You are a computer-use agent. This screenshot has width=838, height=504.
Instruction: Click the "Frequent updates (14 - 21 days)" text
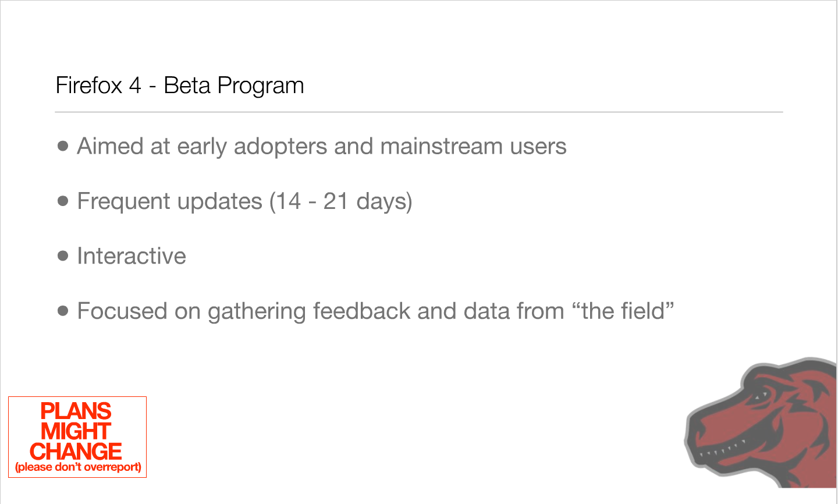[x=244, y=201]
